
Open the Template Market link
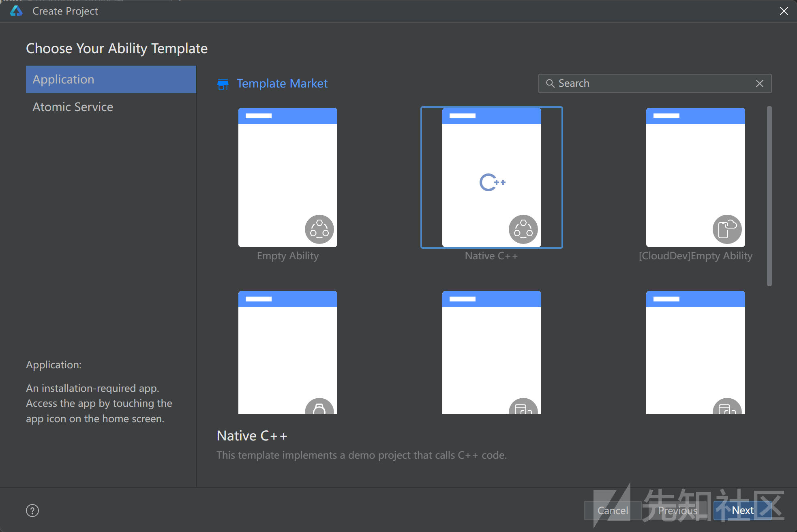point(282,83)
